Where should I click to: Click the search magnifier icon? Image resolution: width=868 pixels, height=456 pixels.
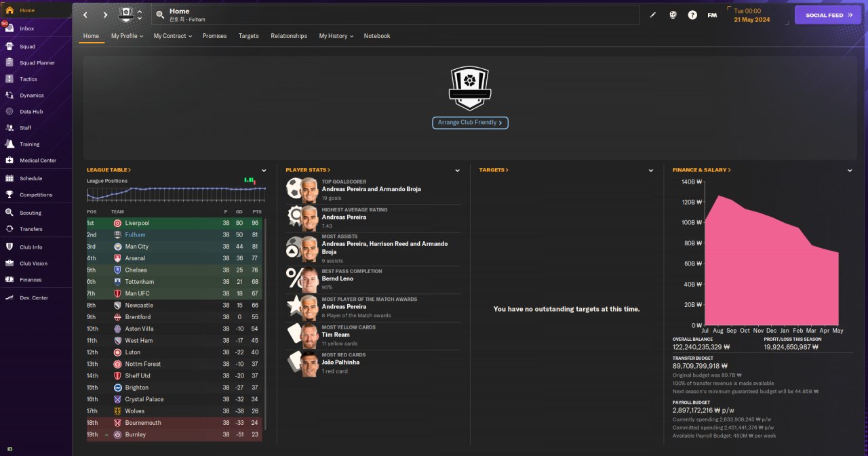point(159,15)
